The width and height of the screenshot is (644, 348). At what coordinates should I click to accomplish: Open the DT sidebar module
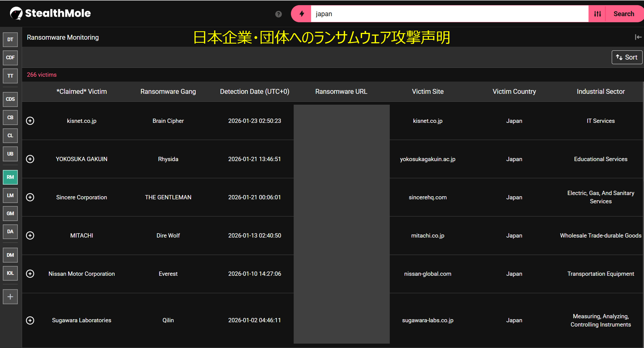coord(10,39)
